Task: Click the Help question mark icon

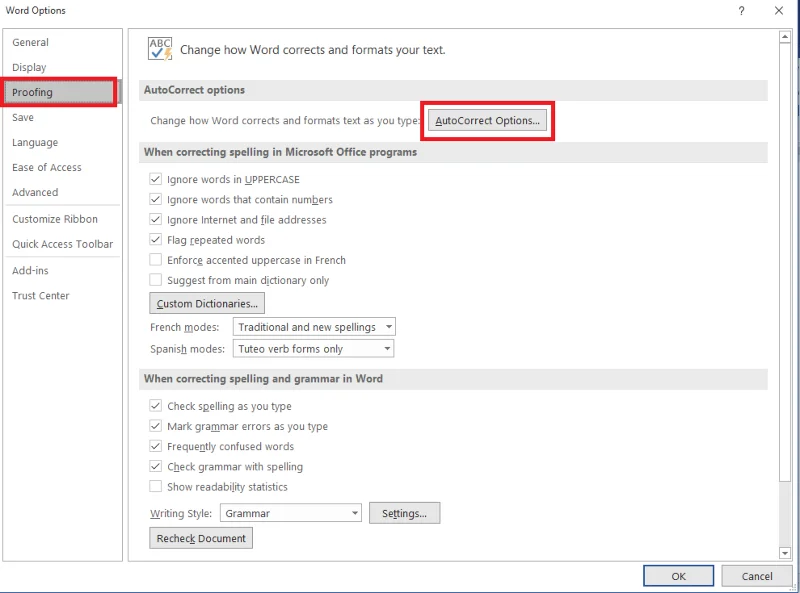Action: (741, 11)
